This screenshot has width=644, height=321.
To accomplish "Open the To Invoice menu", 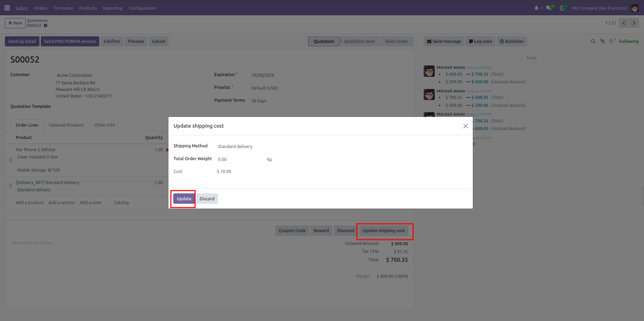I will click(63, 8).
